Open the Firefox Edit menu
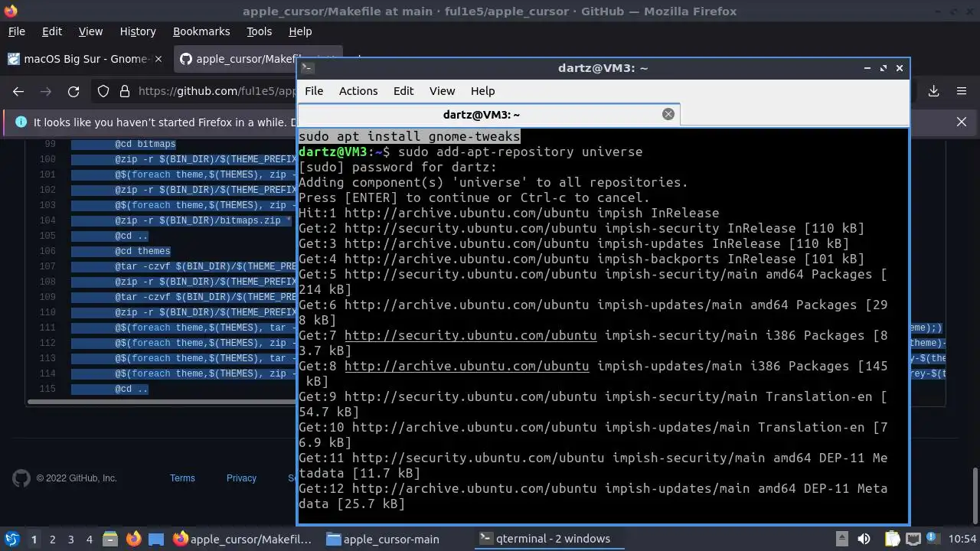The width and height of the screenshot is (980, 551). tap(52, 31)
